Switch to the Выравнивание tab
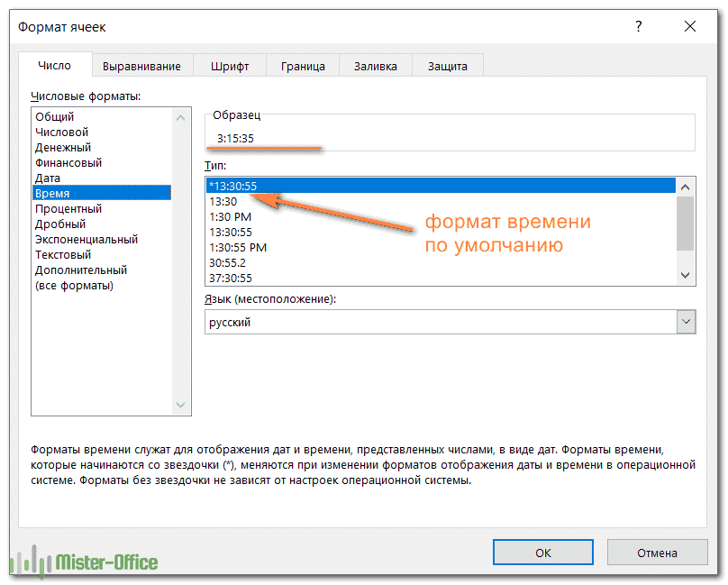This screenshot has width=728, height=585. point(142,67)
